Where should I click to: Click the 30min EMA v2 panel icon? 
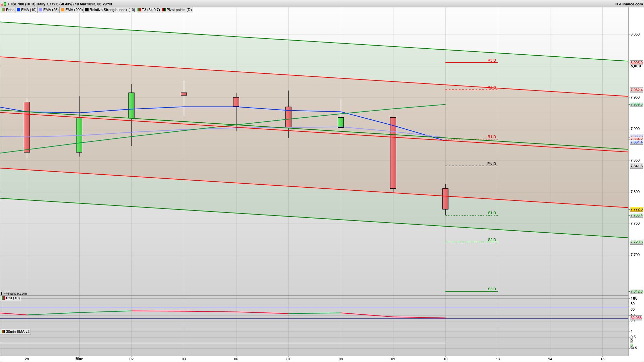click(3, 331)
